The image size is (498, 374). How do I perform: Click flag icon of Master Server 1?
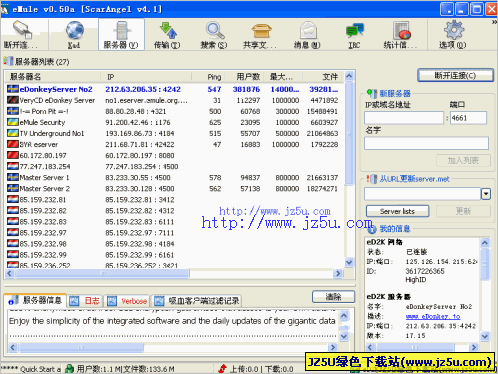pos(13,177)
